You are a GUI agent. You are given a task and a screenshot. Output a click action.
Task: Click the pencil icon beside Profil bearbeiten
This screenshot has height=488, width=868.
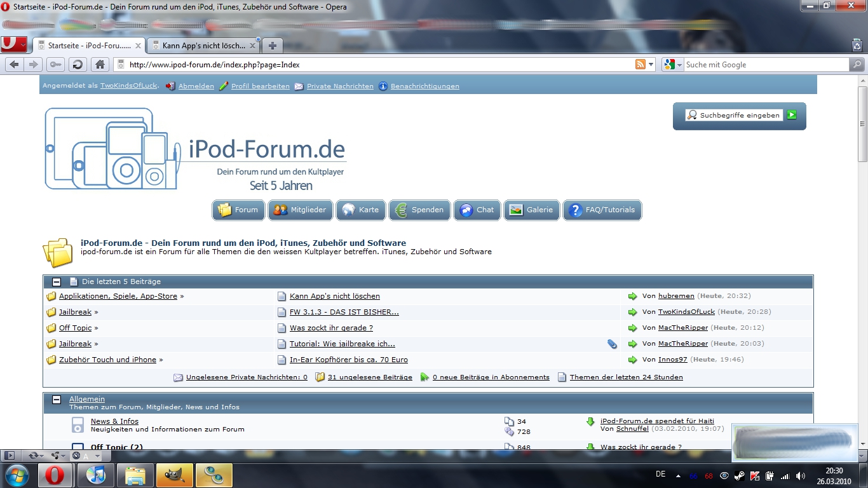pyautogui.click(x=224, y=86)
